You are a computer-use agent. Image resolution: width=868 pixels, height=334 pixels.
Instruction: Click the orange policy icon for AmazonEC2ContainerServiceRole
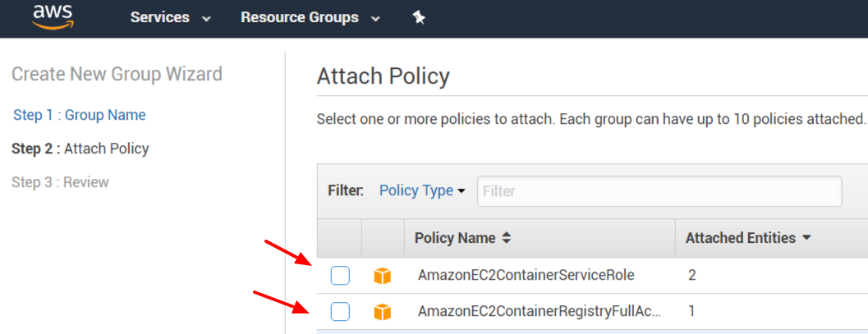click(382, 276)
